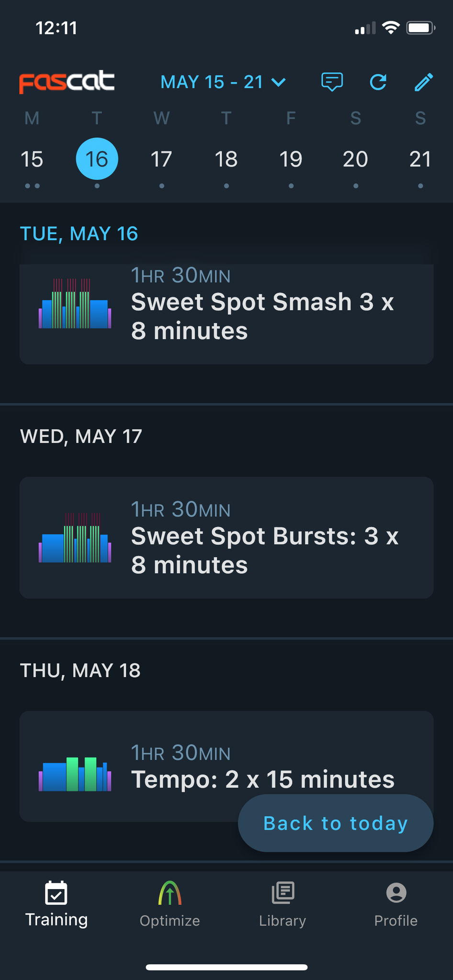
Task: Tap the Sweet Spot Bursts interval graph thumbnail
Action: click(x=75, y=538)
